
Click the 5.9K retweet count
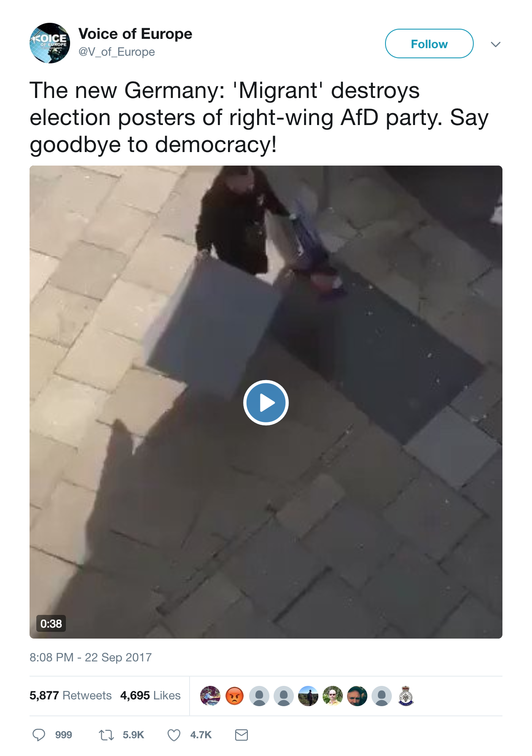pos(133,735)
